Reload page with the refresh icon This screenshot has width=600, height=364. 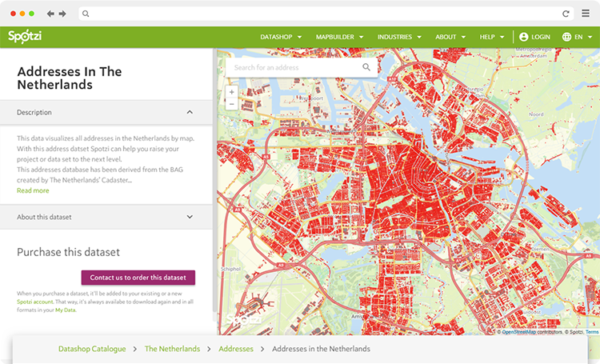point(566,14)
